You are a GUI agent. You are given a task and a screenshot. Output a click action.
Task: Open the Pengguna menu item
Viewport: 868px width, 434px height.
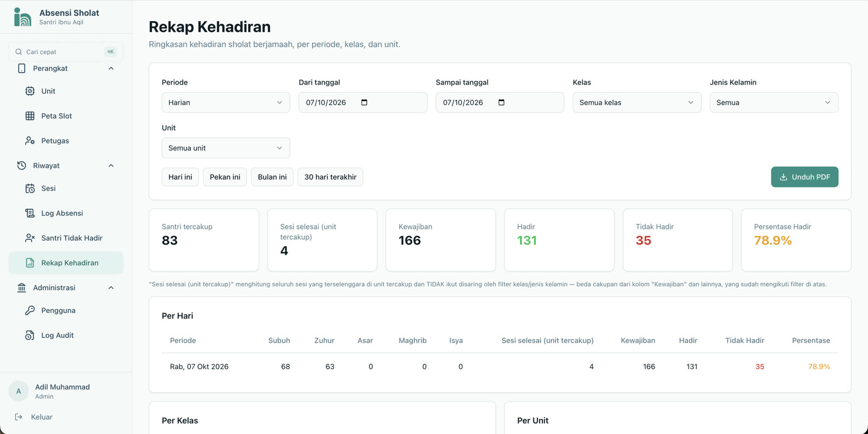66,310
